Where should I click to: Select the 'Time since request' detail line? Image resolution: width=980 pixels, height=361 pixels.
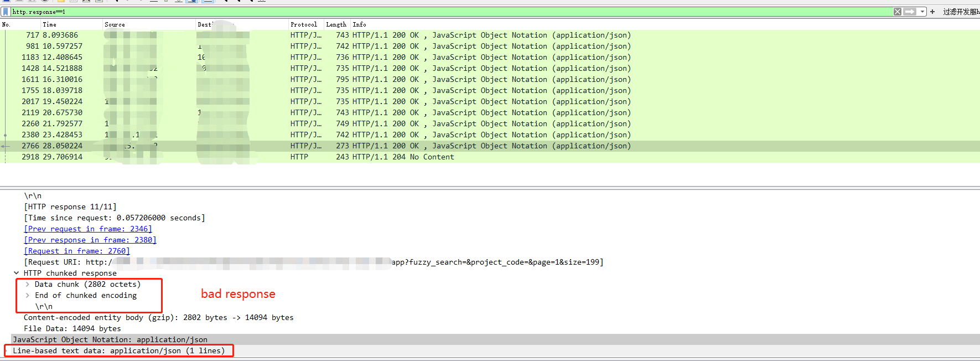(115, 218)
